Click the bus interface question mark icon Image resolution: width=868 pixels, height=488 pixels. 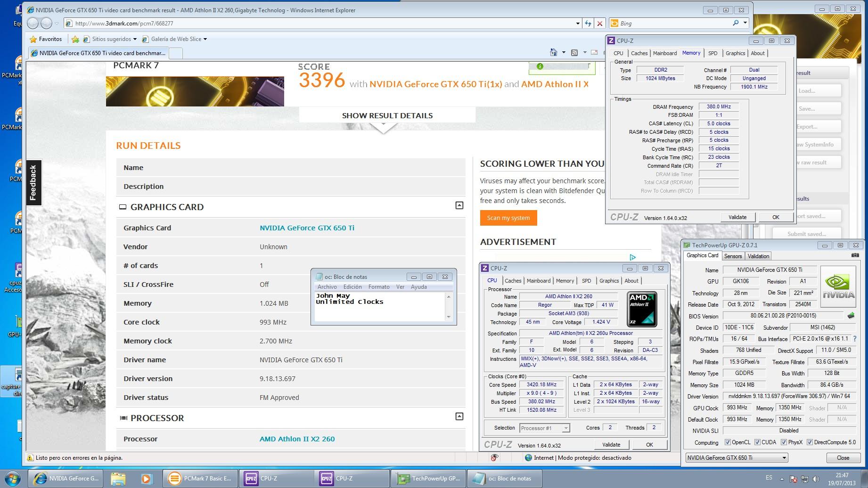[x=854, y=339]
